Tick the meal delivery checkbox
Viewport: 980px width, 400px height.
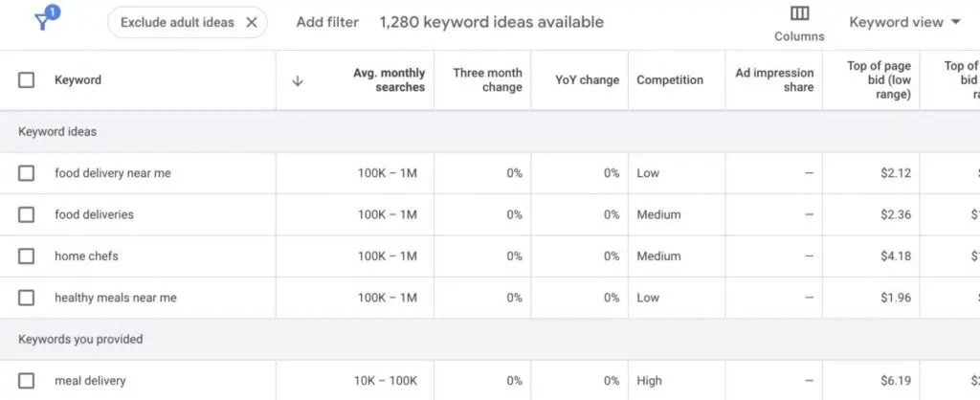[27, 381]
